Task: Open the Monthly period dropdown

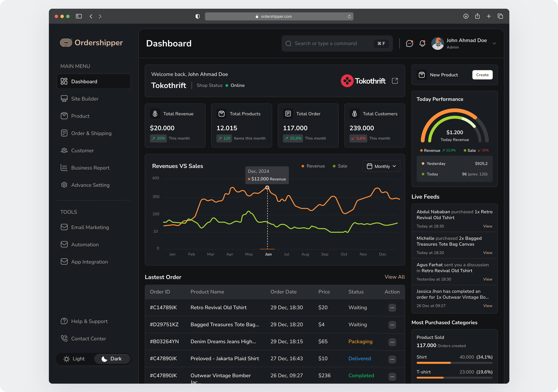Action: [x=381, y=166]
